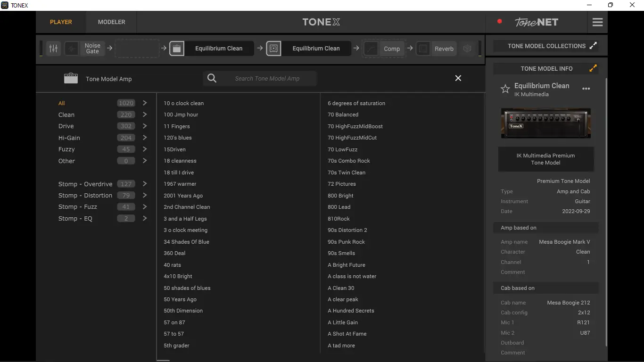Select the amp icon beside Equilibrium Clean
Image resolution: width=644 pixels, height=362 pixels.
[177, 48]
